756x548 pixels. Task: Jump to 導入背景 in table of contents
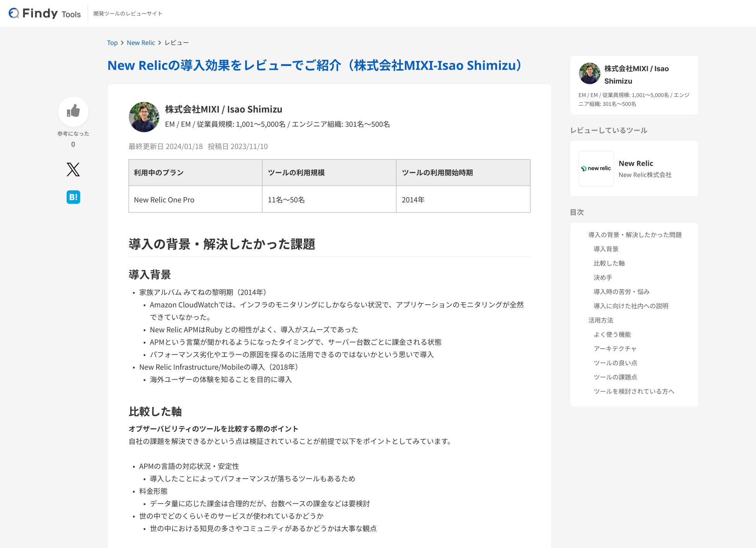click(606, 249)
